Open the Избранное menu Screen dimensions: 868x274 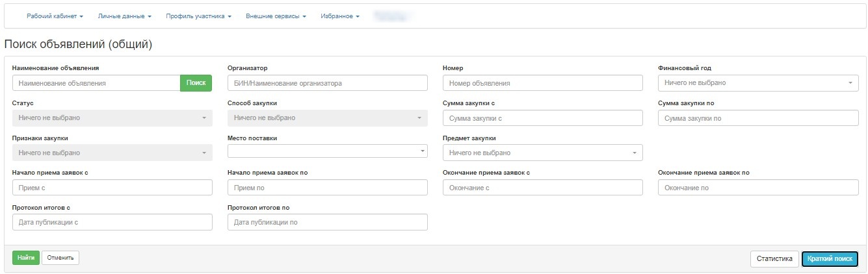click(340, 16)
